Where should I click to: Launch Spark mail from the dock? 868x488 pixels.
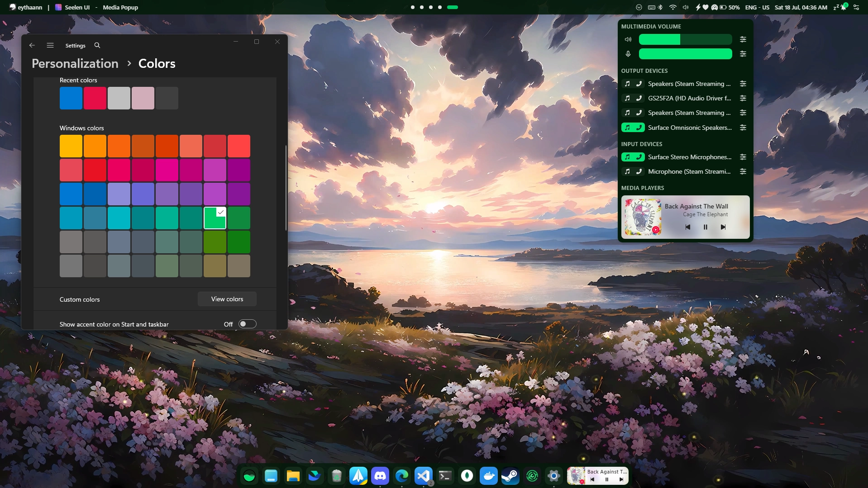click(x=358, y=476)
